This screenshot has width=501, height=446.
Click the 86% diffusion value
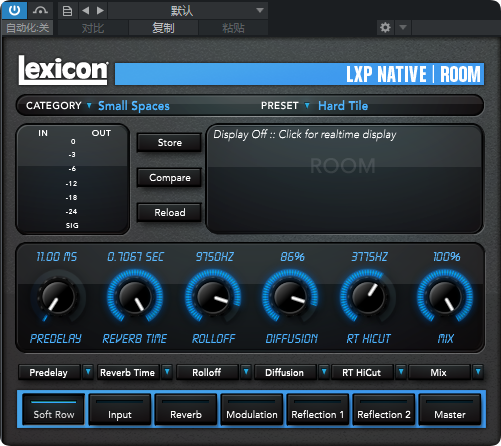coord(292,257)
